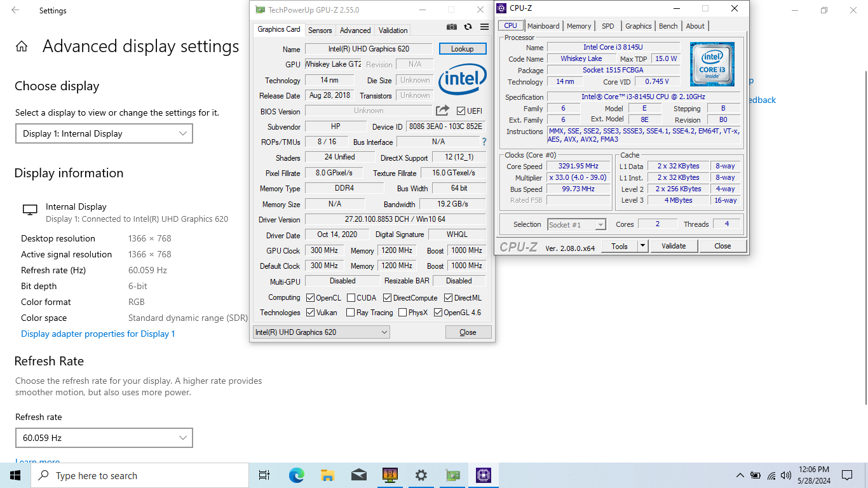Viewport: 868px width, 488px height.
Task: Toggle the Vulkan checkbox
Action: point(311,313)
